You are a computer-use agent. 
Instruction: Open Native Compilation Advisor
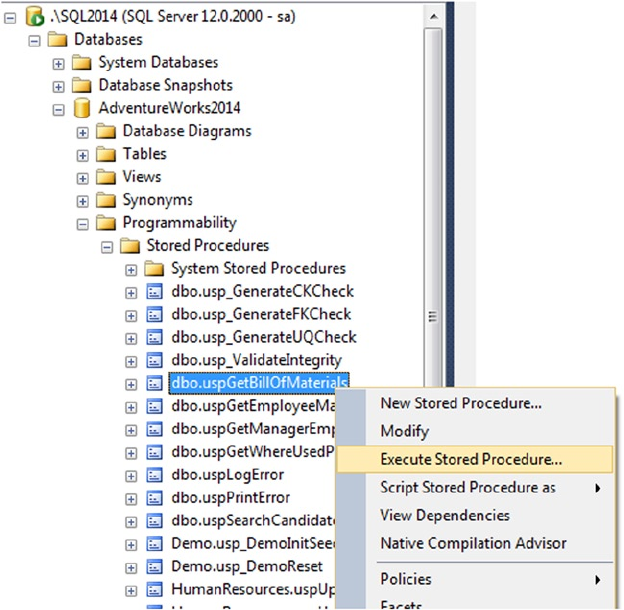coord(474,544)
